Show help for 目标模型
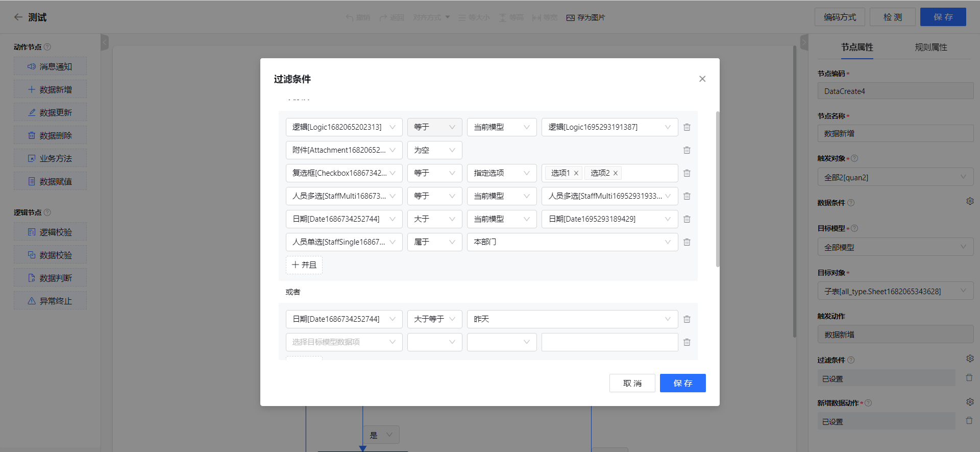This screenshot has width=980, height=452. click(854, 228)
